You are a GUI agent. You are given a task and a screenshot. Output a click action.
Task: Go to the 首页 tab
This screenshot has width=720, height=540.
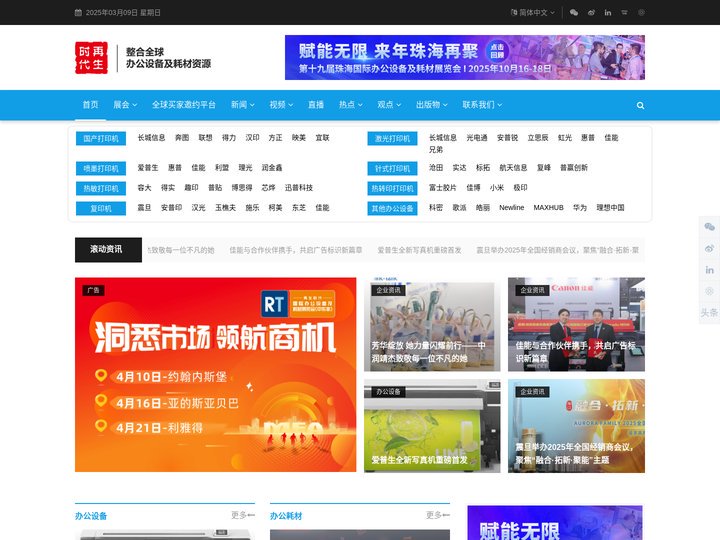click(90, 105)
